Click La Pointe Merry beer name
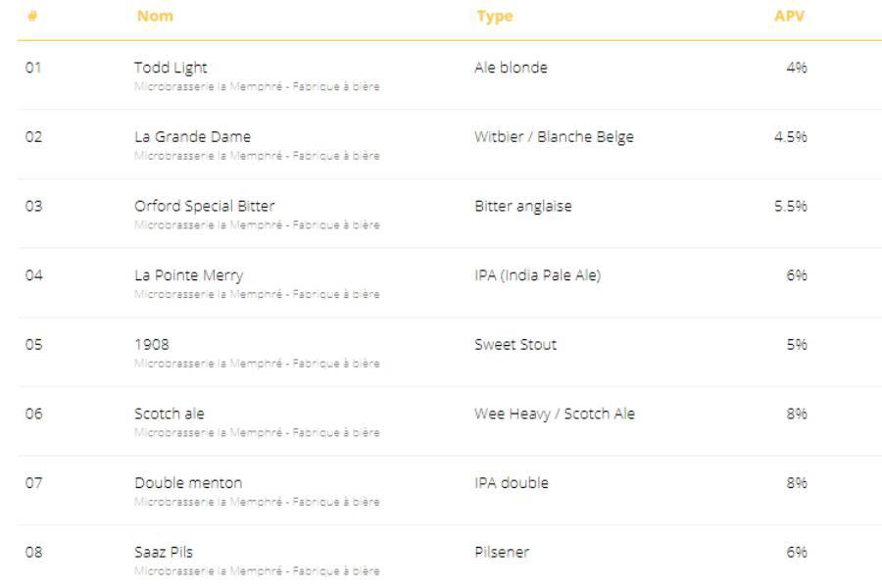This screenshot has height=588, width=882. [x=188, y=275]
